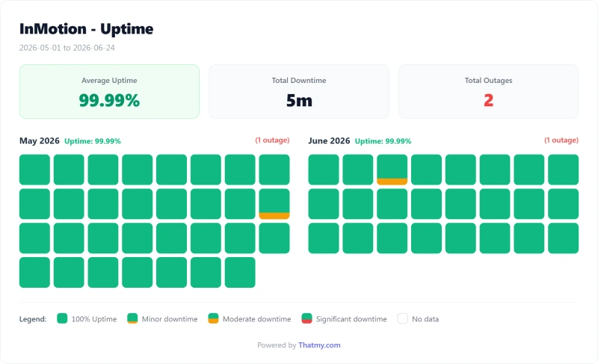This screenshot has width=598, height=364.
Task: Select the Average Uptime card
Action: [x=109, y=91]
